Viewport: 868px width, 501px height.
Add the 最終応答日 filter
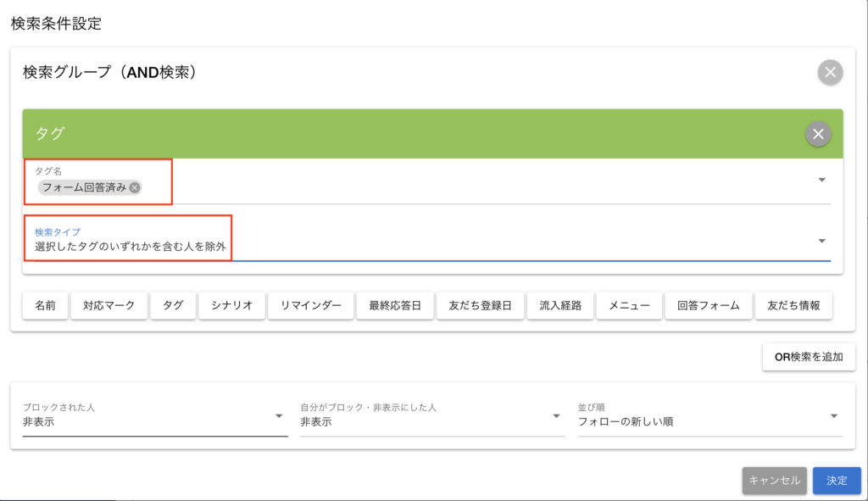click(x=395, y=306)
